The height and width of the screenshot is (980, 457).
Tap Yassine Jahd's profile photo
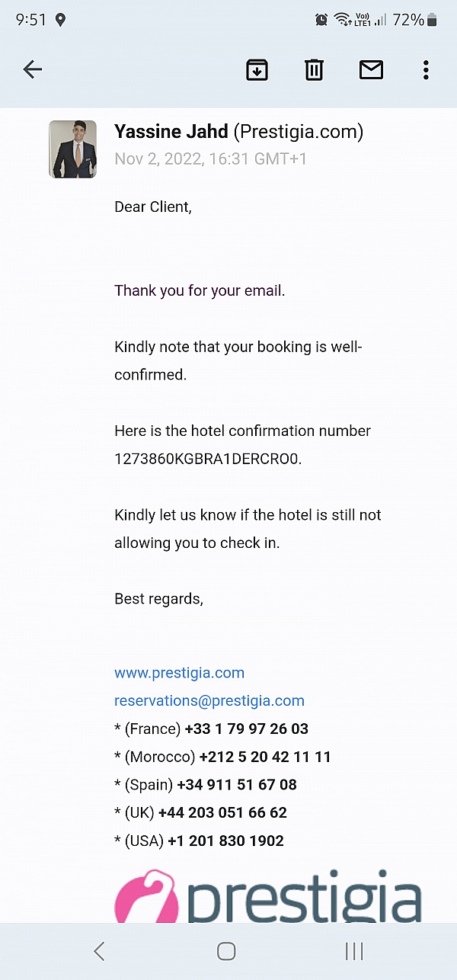point(73,149)
